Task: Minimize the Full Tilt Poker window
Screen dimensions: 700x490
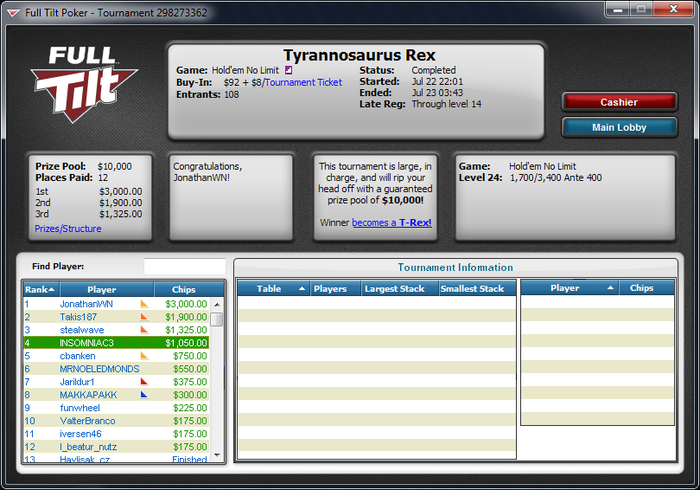Action: pos(618,9)
